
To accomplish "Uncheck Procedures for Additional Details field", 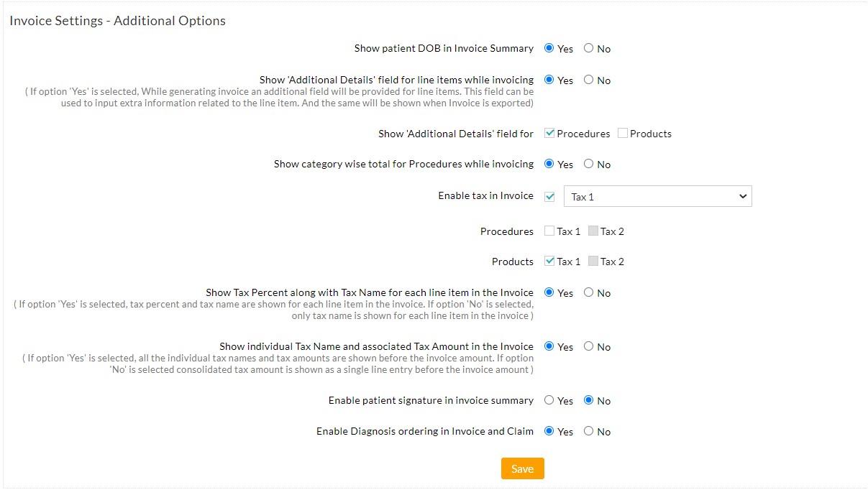I will (x=549, y=133).
